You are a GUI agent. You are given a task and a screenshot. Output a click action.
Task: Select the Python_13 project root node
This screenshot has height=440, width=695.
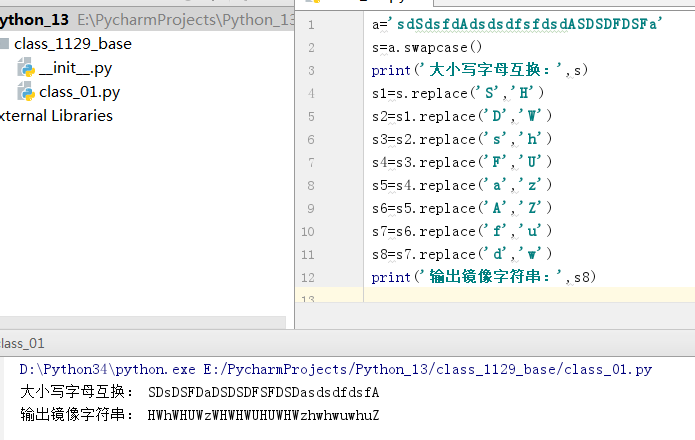point(35,19)
